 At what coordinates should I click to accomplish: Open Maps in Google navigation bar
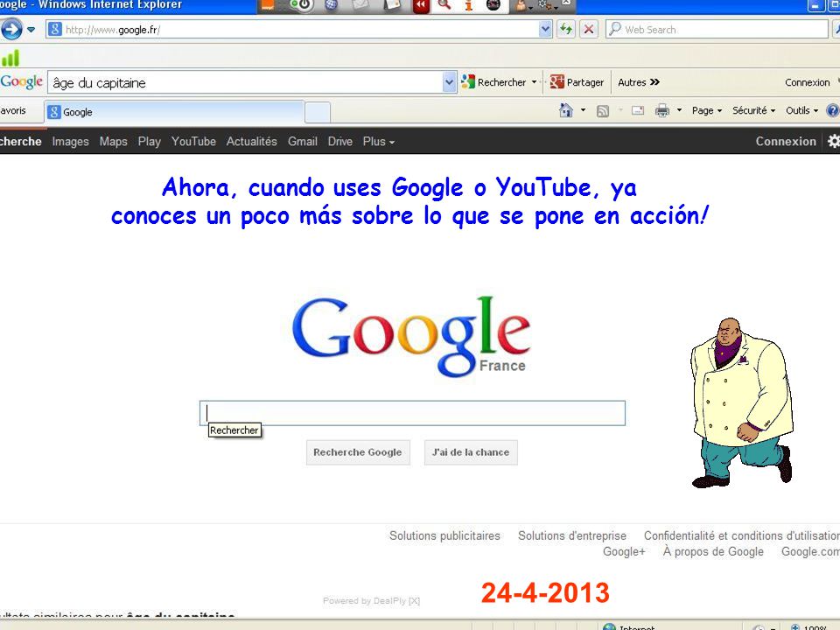tap(113, 142)
